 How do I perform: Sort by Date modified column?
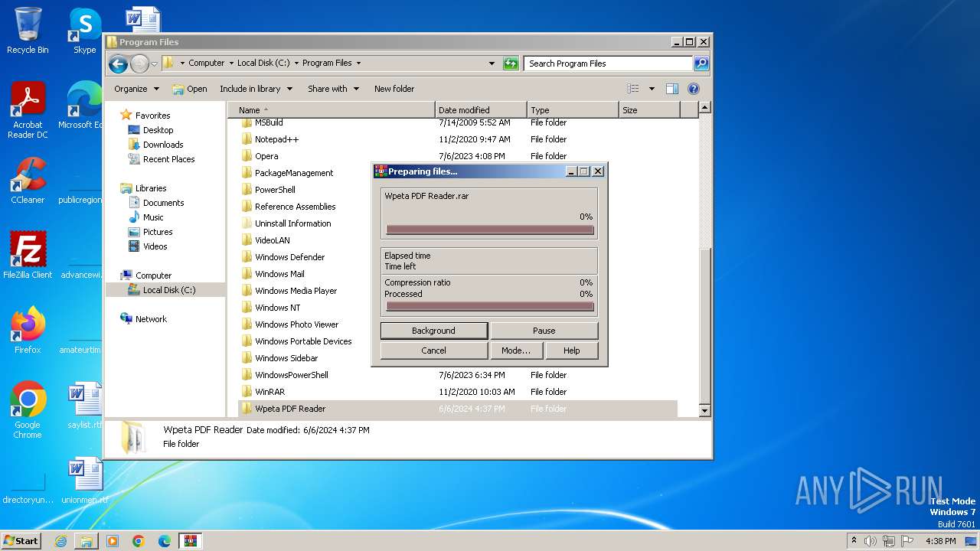pyautogui.click(x=481, y=110)
